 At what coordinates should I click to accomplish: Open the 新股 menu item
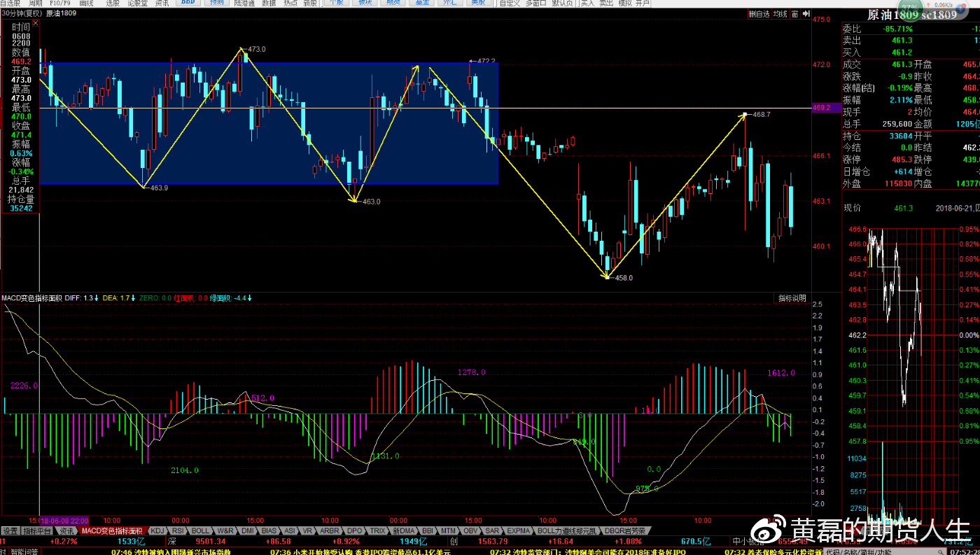coord(310,3)
